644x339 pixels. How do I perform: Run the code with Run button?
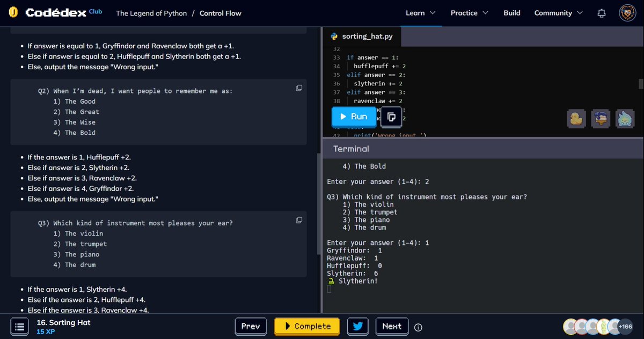[x=354, y=117]
